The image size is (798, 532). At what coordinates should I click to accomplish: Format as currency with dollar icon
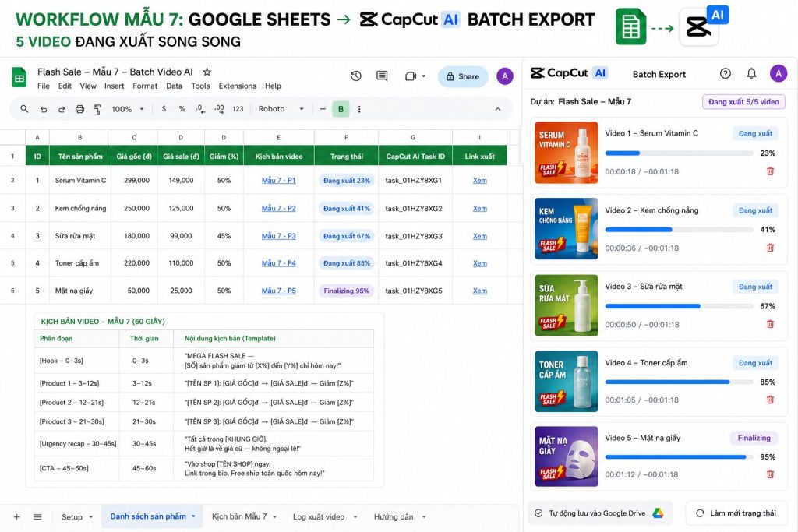(164, 109)
